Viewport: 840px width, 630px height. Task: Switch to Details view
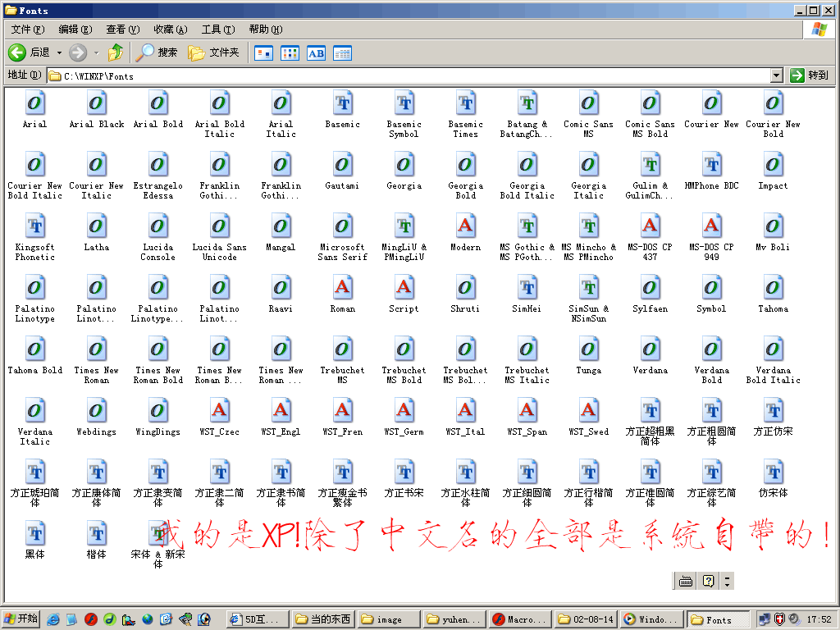[x=342, y=53]
